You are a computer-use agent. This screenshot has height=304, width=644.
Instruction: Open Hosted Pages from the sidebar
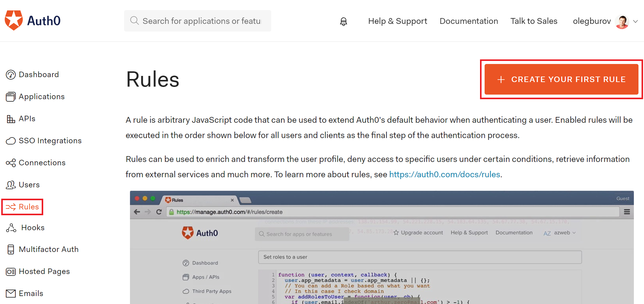point(44,272)
